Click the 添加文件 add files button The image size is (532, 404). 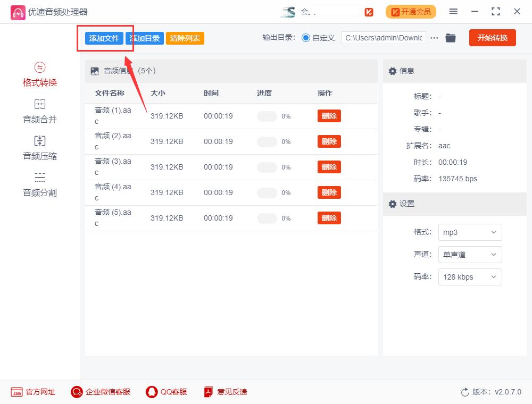pyautogui.click(x=104, y=38)
